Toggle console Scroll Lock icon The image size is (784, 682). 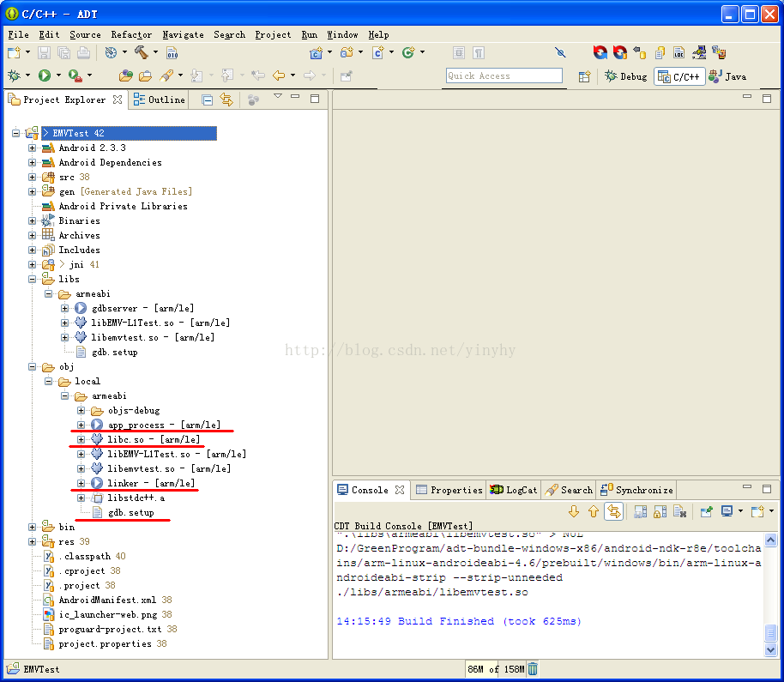660,511
